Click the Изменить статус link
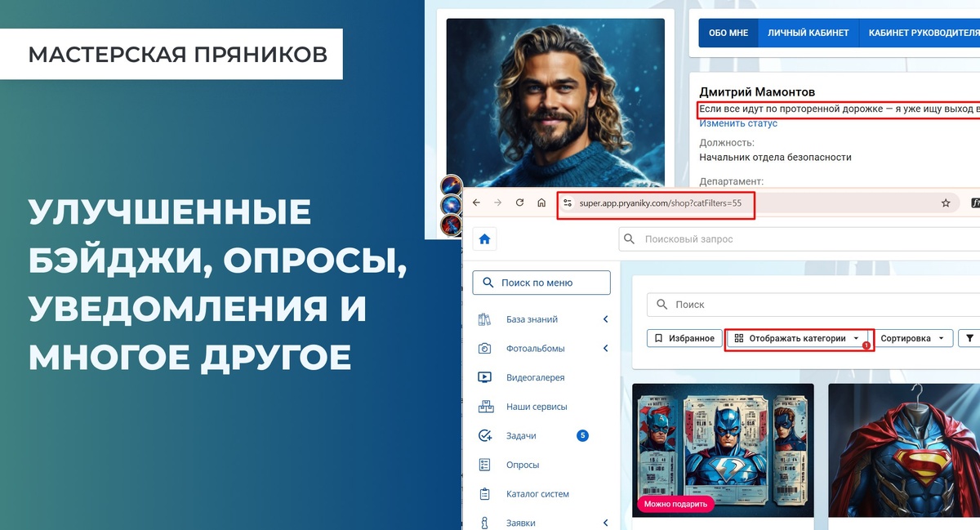 click(738, 123)
